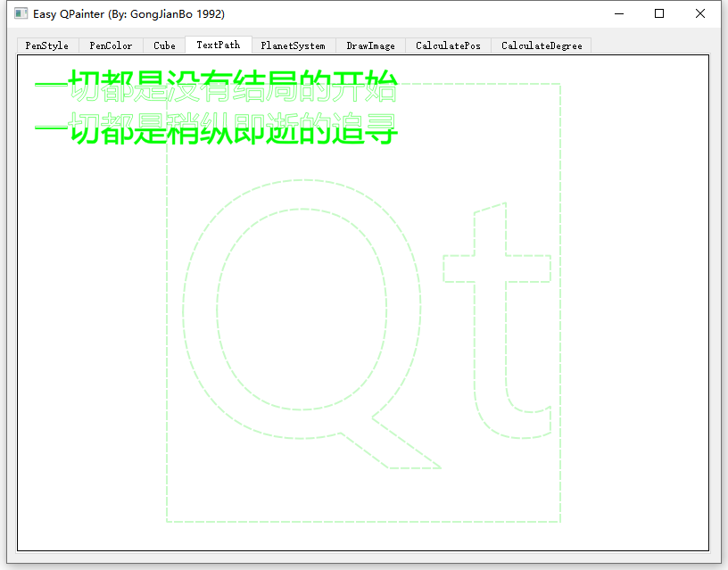Screen dimensions: 728x570
Task: Switch to the CalculatePos tab
Action: pyautogui.click(x=448, y=45)
